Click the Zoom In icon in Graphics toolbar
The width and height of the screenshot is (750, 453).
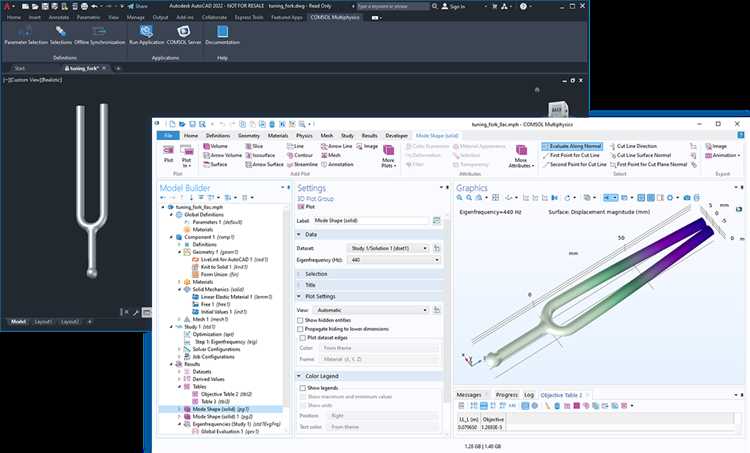pos(460,198)
